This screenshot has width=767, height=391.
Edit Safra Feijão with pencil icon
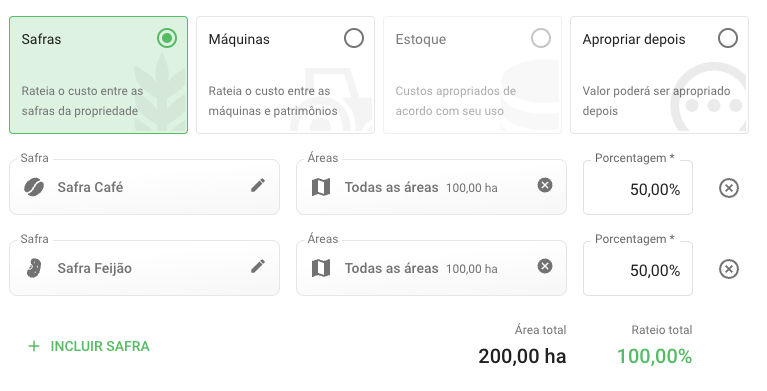click(258, 266)
